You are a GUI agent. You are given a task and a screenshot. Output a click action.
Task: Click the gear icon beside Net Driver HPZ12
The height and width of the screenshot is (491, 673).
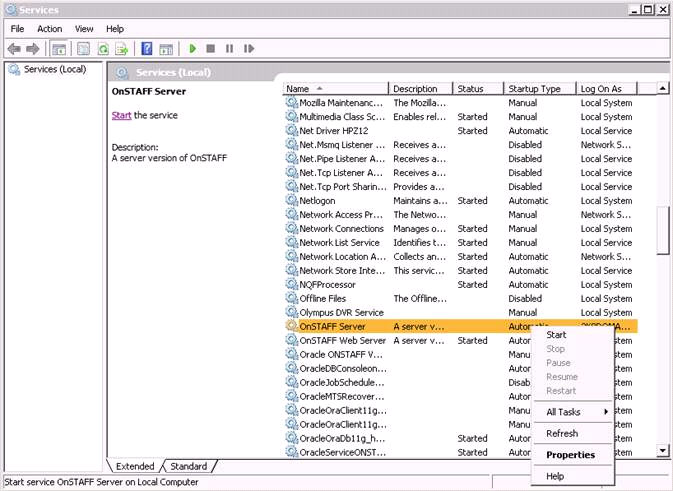pos(292,130)
